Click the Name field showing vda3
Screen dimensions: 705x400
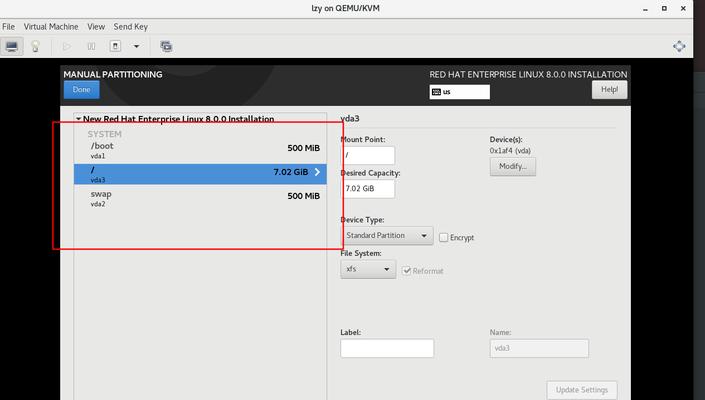point(539,348)
